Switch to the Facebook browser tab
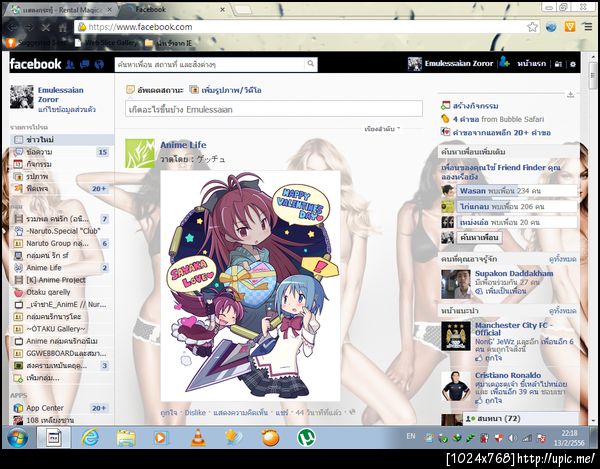This screenshot has width=600, height=469. [175, 10]
